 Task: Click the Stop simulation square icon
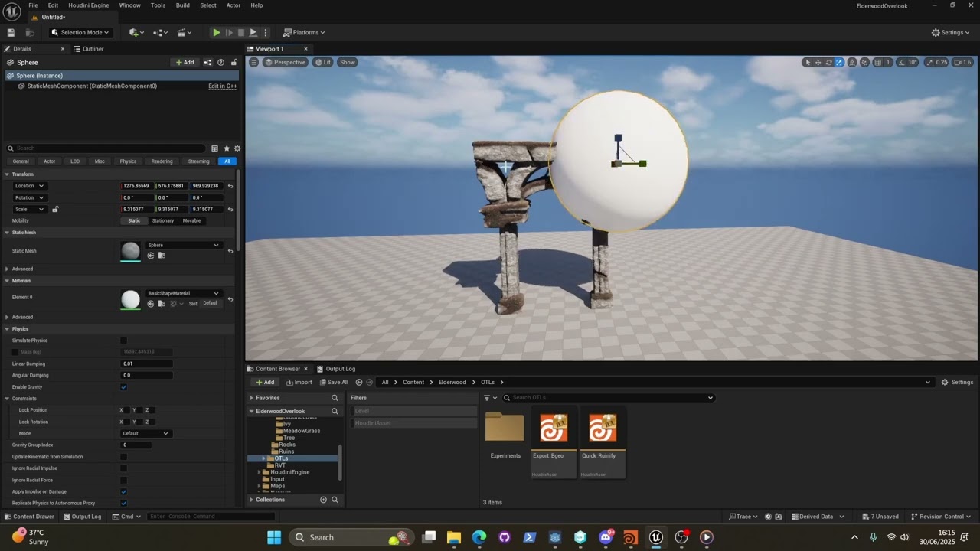point(241,32)
